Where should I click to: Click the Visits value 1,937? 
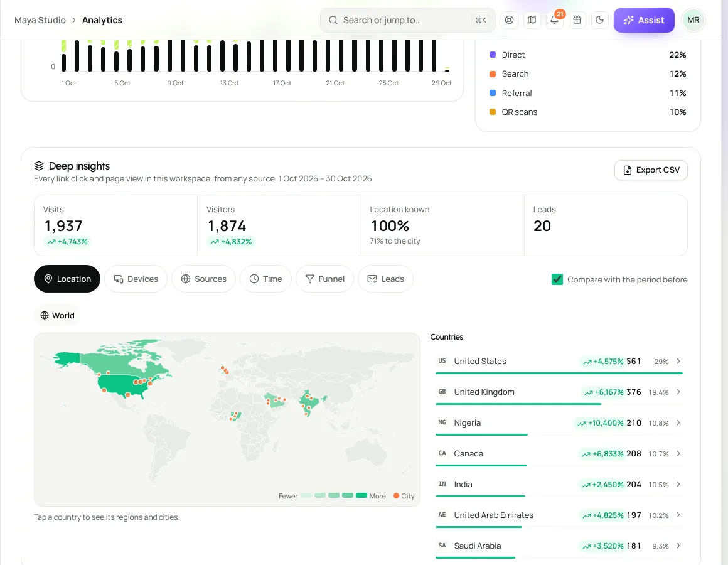point(63,225)
